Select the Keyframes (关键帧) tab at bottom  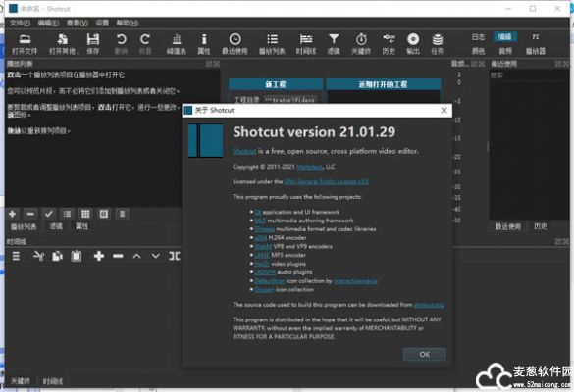[21, 381]
